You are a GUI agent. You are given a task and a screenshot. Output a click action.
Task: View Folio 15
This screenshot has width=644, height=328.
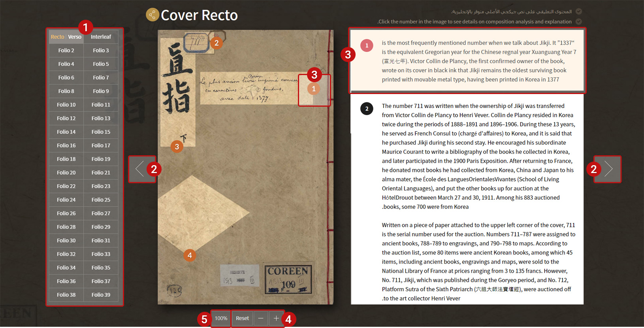point(101,132)
